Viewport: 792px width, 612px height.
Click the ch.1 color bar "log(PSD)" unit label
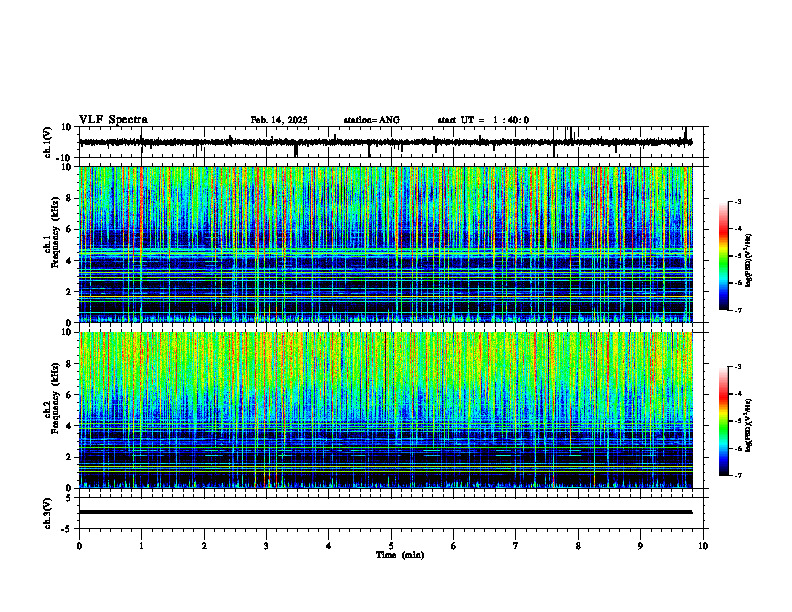pos(749,260)
